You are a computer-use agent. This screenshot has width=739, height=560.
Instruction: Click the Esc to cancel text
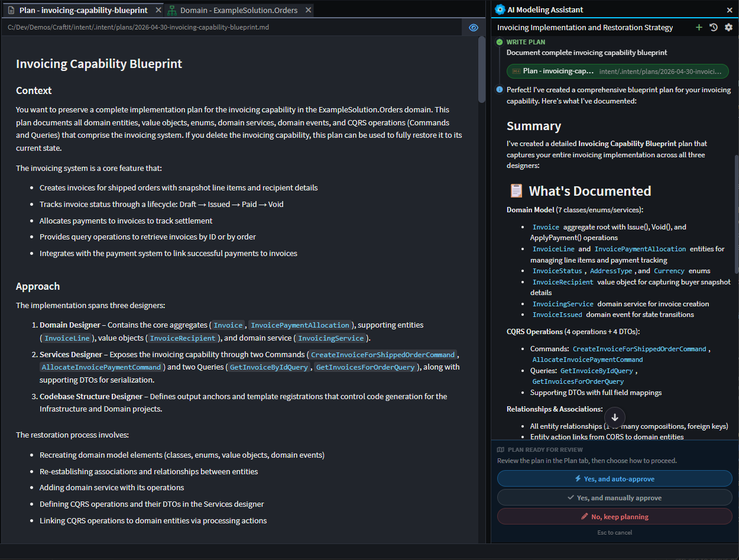pyautogui.click(x=615, y=532)
